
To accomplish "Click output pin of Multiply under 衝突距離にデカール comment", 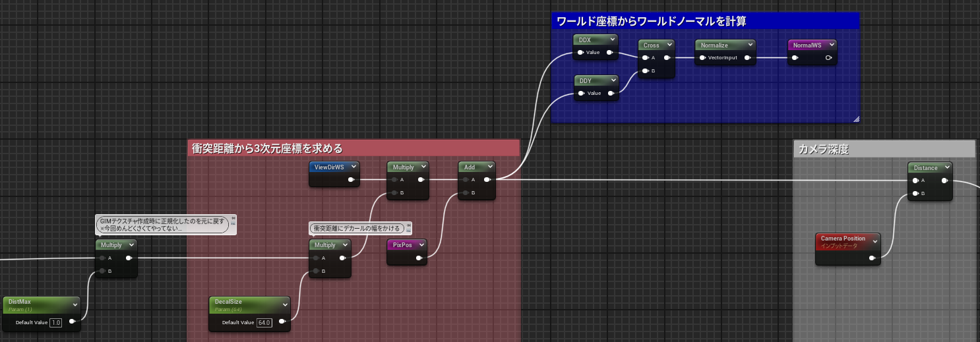I will pos(343,258).
